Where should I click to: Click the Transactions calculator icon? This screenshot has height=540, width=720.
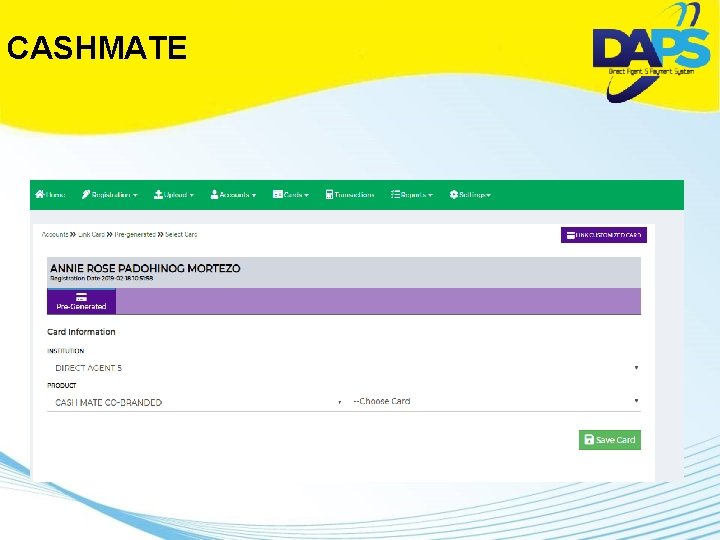(329, 194)
